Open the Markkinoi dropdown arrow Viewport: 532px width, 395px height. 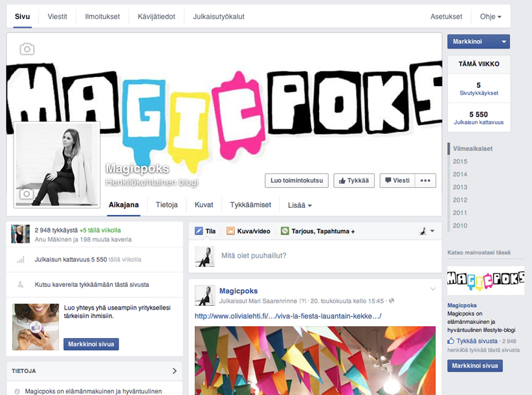coord(504,41)
